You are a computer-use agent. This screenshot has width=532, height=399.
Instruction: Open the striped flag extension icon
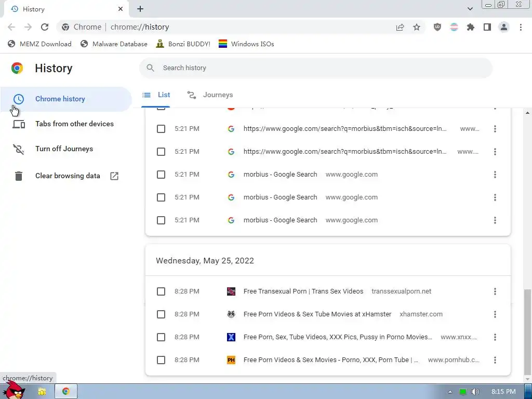454,27
